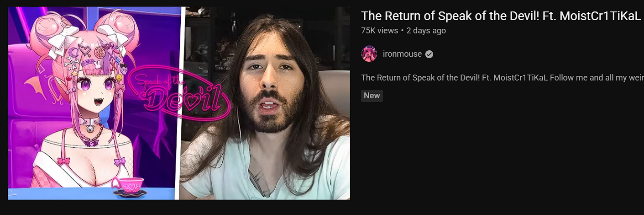The height and width of the screenshot is (215, 644).
Task: Click the "75K views" count
Action: pos(379,31)
